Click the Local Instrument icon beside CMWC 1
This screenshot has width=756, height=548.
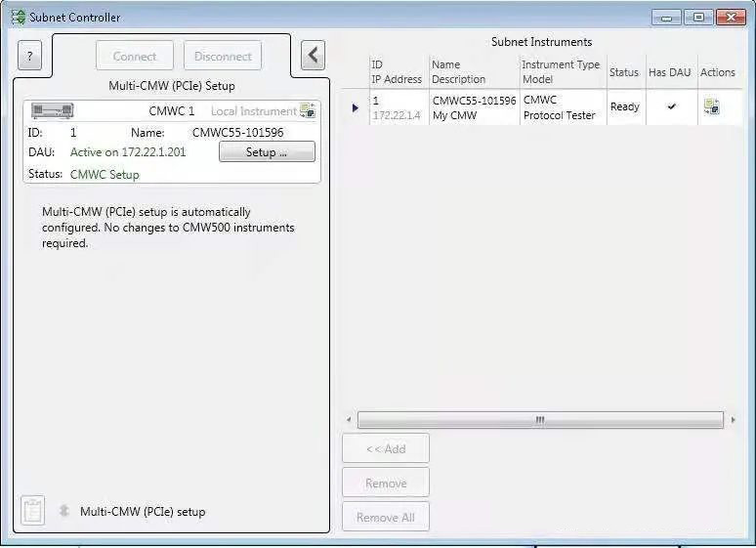coord(308,111)
